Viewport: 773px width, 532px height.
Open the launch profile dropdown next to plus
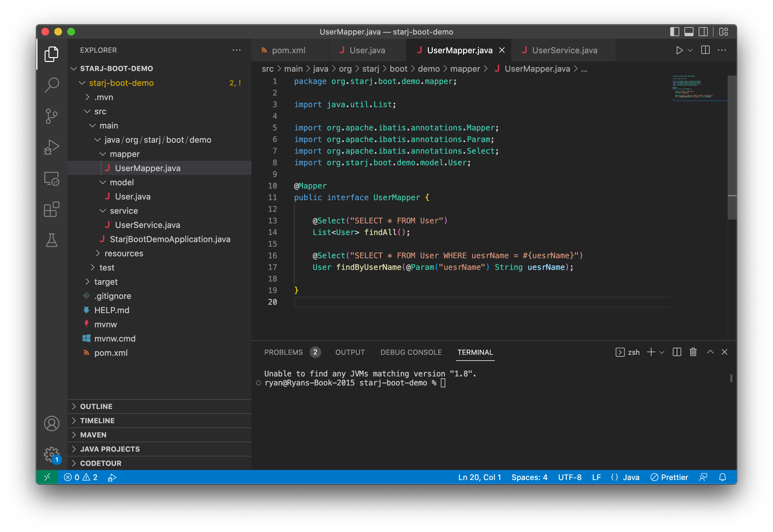point(662,352)
